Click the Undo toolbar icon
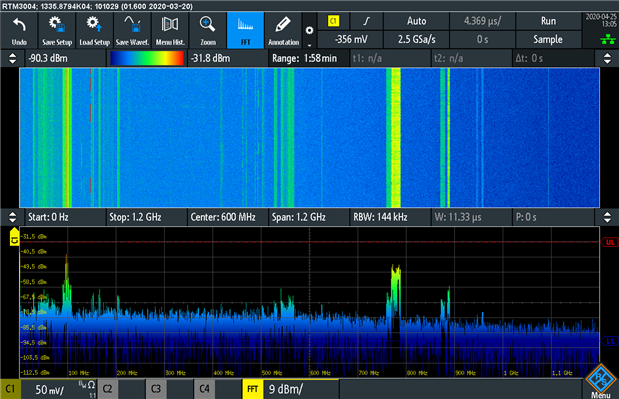The height and width of the screenshot is (399, 619). [19, 31]
